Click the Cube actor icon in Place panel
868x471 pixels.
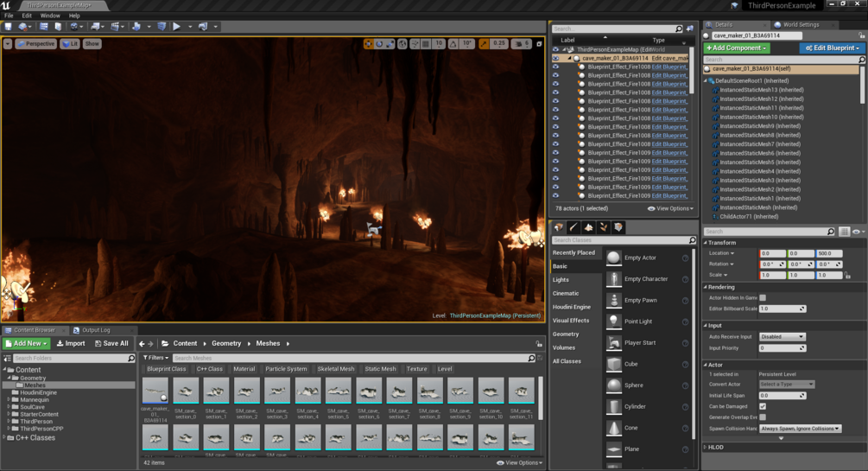point(613,364)
